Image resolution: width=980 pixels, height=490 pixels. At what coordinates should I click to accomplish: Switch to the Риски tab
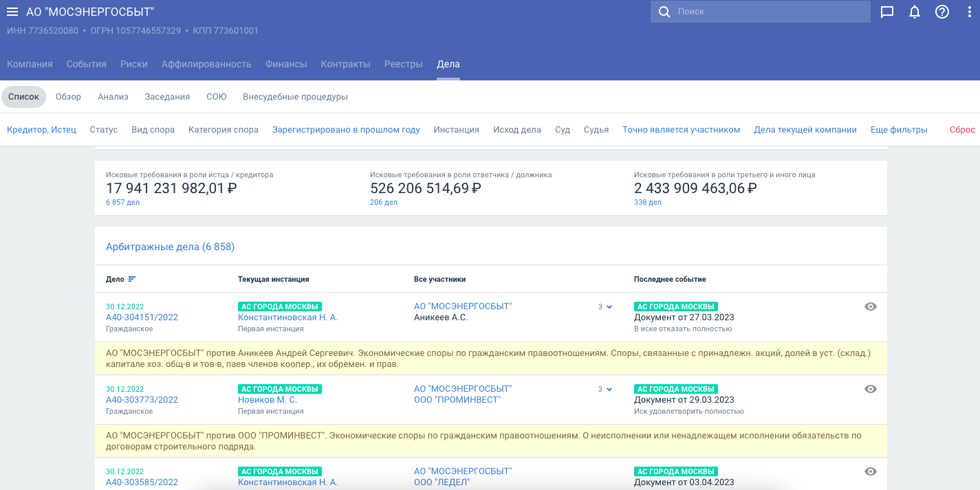point(134,64)
